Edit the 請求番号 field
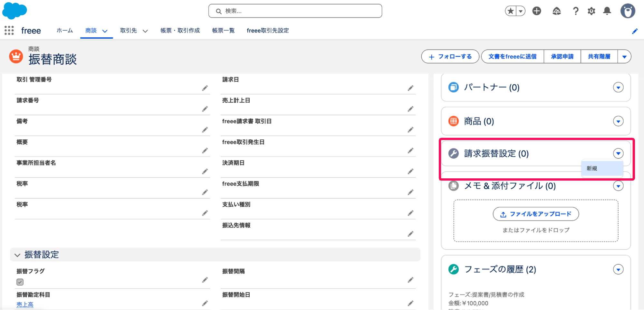 pyautogui.click(x=205, y=109)
